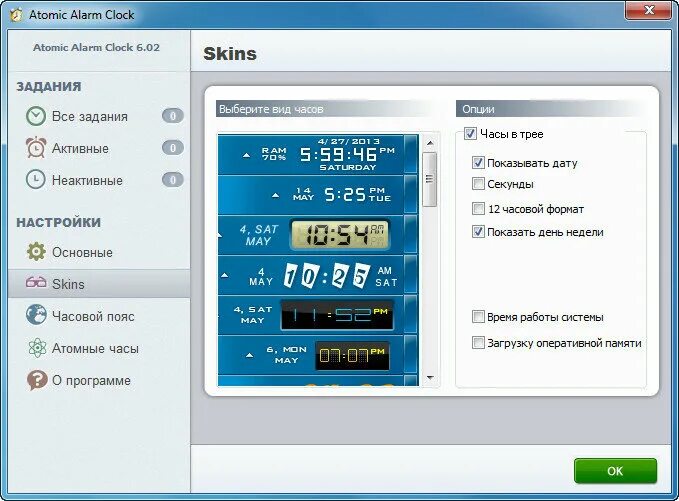Click the Atomic Alarm Clock 6.02 label
The image size is (679, 501).
(x=97, y=48)
